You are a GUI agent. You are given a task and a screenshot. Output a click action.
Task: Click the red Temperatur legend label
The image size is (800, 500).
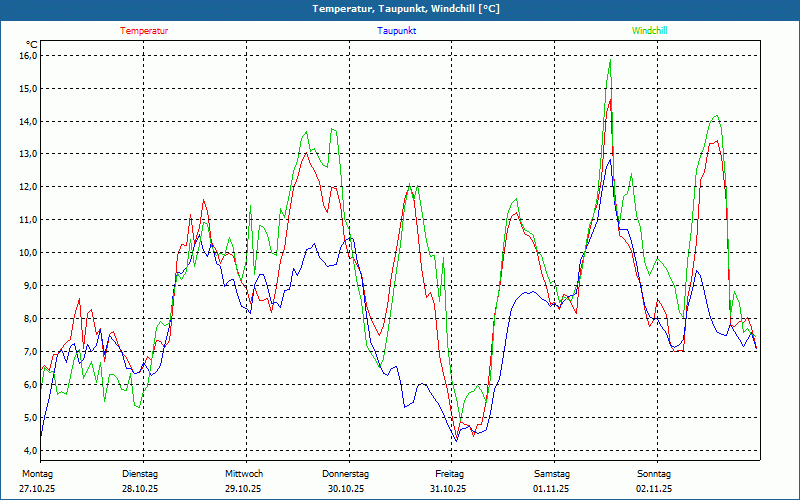tap(144, 31)
